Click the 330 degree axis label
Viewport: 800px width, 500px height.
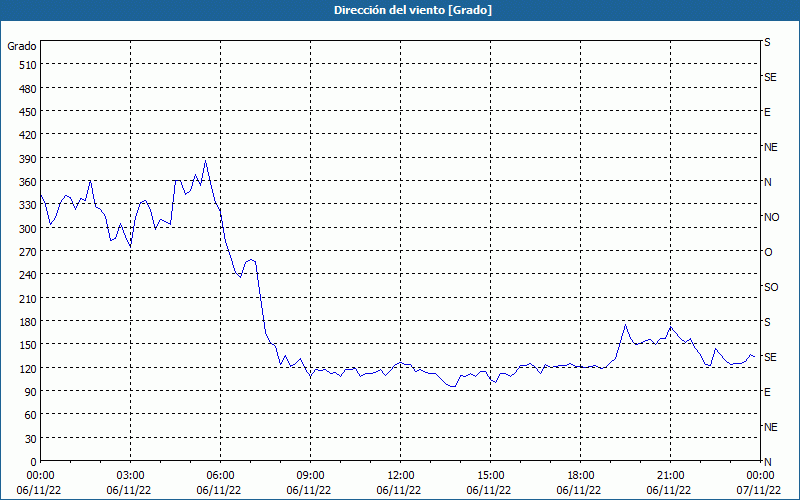tap(28, 205)
